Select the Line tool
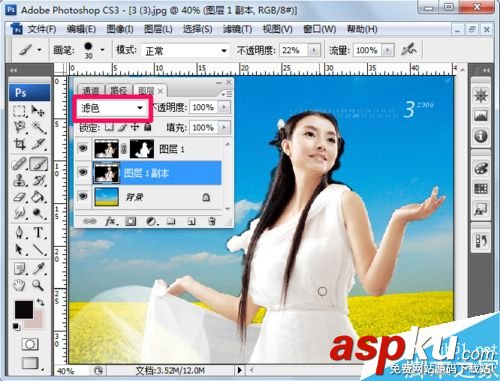Viewport: 500px width, 381px height. click(x=38, y=249)
